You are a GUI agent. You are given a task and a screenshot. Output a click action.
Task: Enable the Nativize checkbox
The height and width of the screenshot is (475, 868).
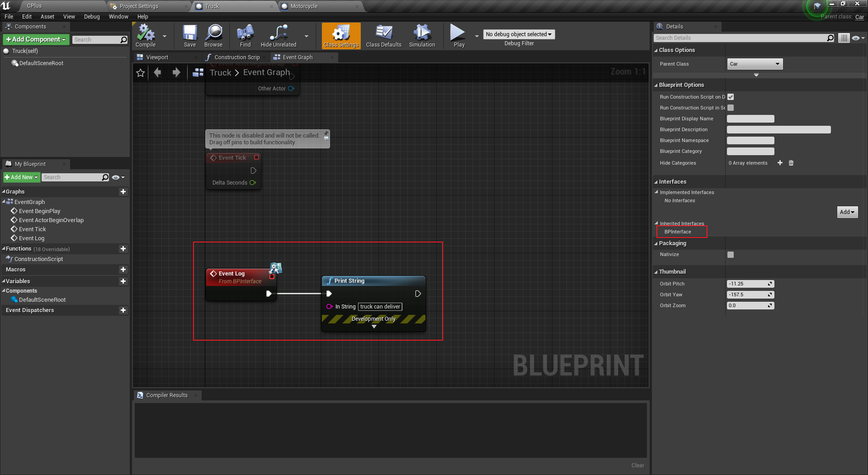tap(731, 255)
